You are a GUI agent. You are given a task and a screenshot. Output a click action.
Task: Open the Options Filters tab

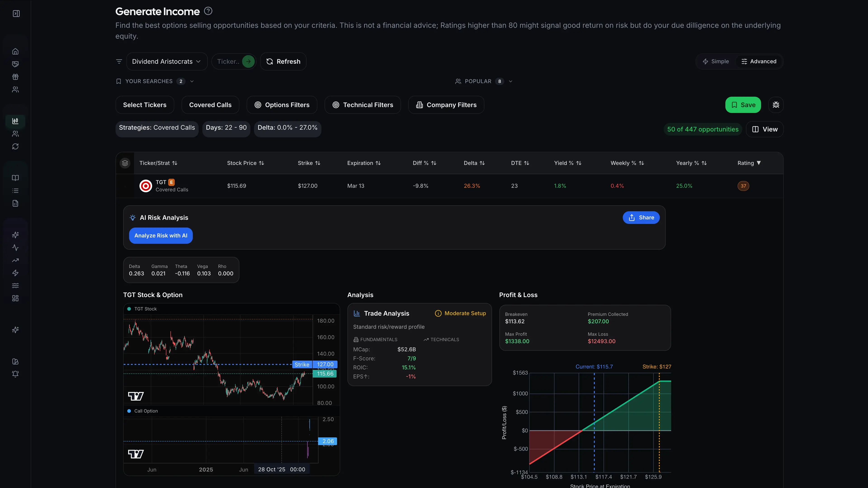click(282, 105)
